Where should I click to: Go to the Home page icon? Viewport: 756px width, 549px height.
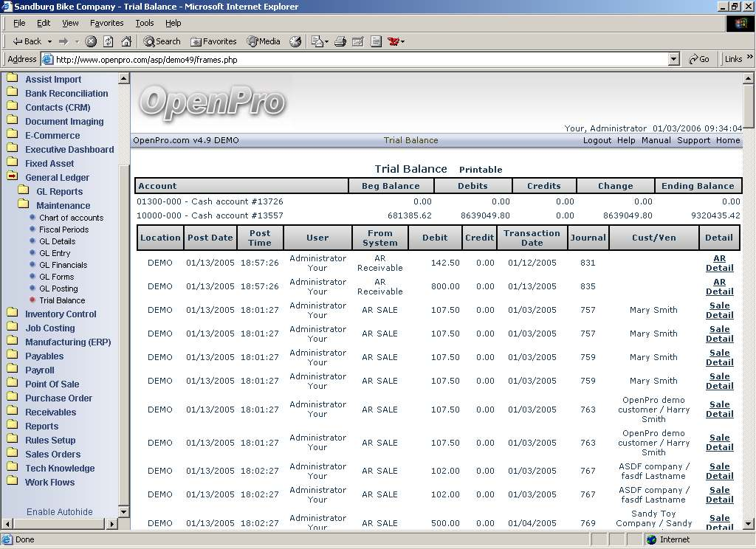click(x=126, y=41)
